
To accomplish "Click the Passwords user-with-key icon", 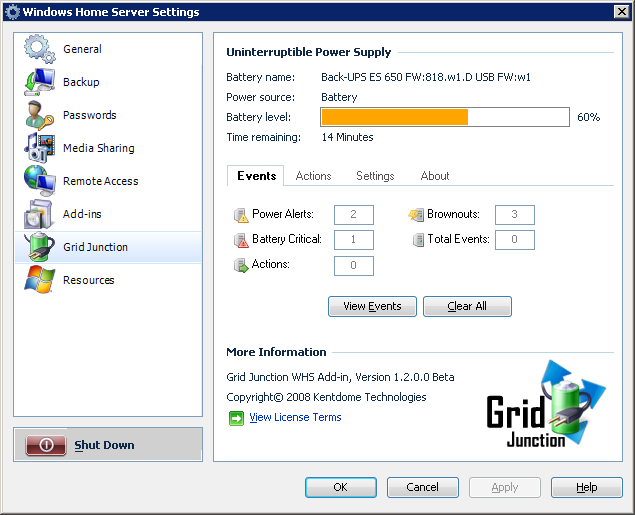I will pos(39,115).
